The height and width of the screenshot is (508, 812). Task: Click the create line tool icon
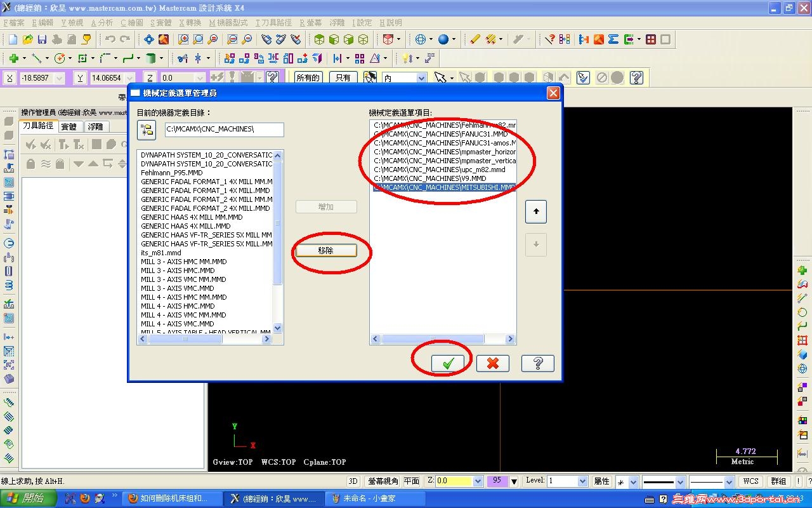tap(36, 58)
